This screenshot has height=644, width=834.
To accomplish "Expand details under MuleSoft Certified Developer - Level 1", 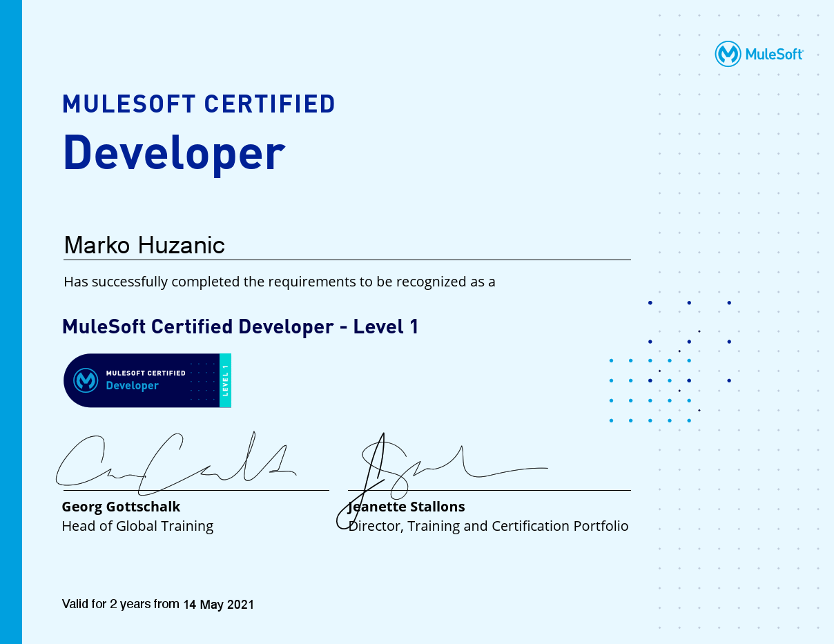I will (x=239, y=326).
